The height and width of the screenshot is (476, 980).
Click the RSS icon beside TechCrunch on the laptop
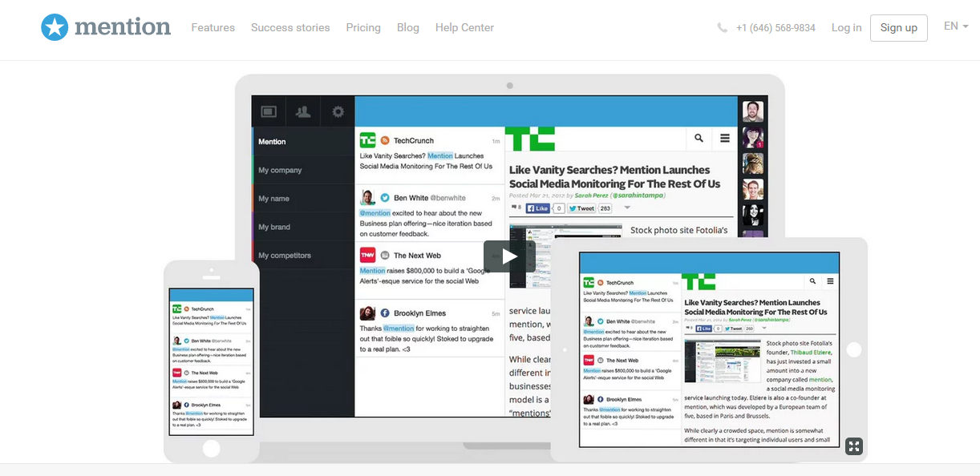[385, 140]
